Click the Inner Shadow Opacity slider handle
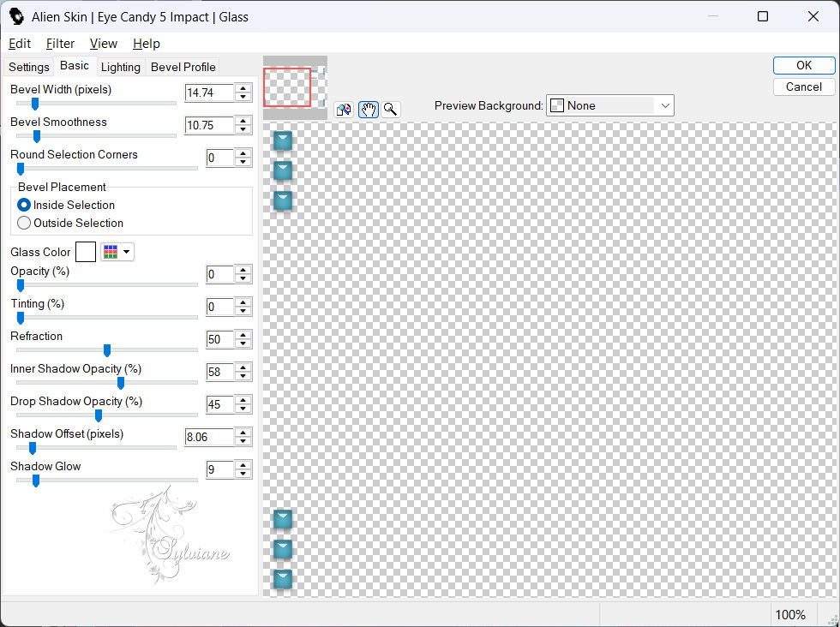This screenshot has width=840, height=627. (x=121, y=384)
